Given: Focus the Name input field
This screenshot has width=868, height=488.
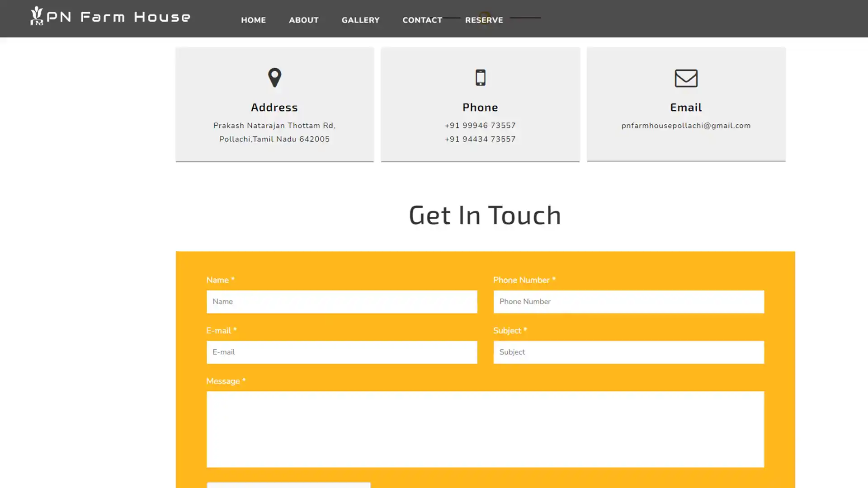Looking at the screenshot, I should tap(342, 301).
